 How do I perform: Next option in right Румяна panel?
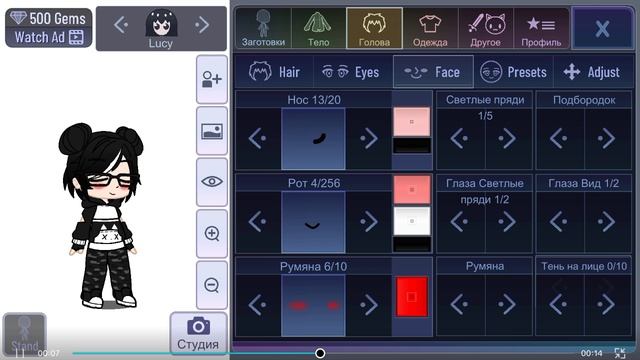pos(507,304)
